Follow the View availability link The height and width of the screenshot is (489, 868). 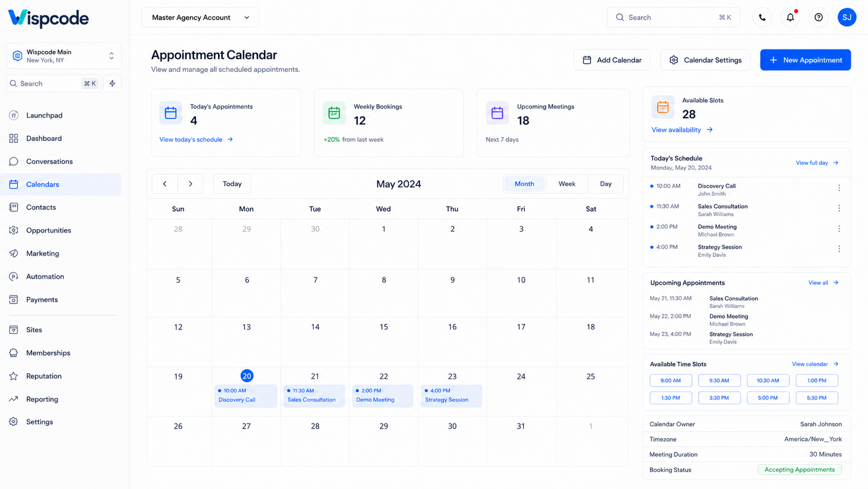point(682,130)
